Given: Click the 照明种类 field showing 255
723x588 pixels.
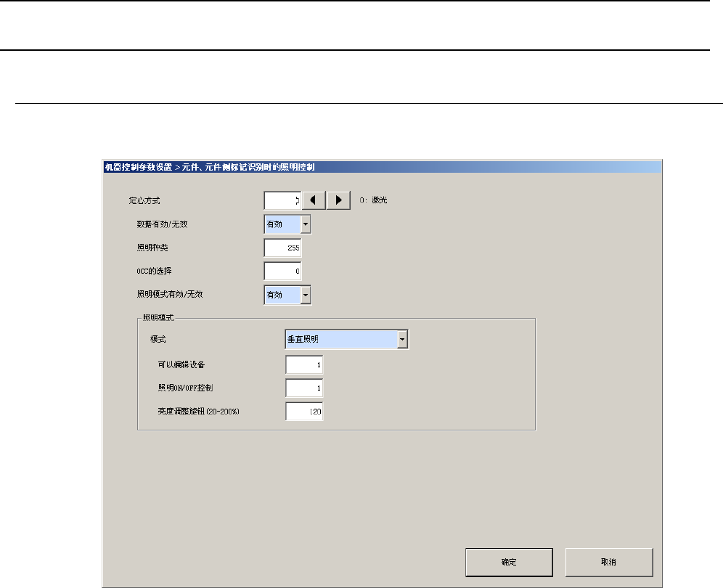Looking at the screenshot, I should click(x=282, y=248).
